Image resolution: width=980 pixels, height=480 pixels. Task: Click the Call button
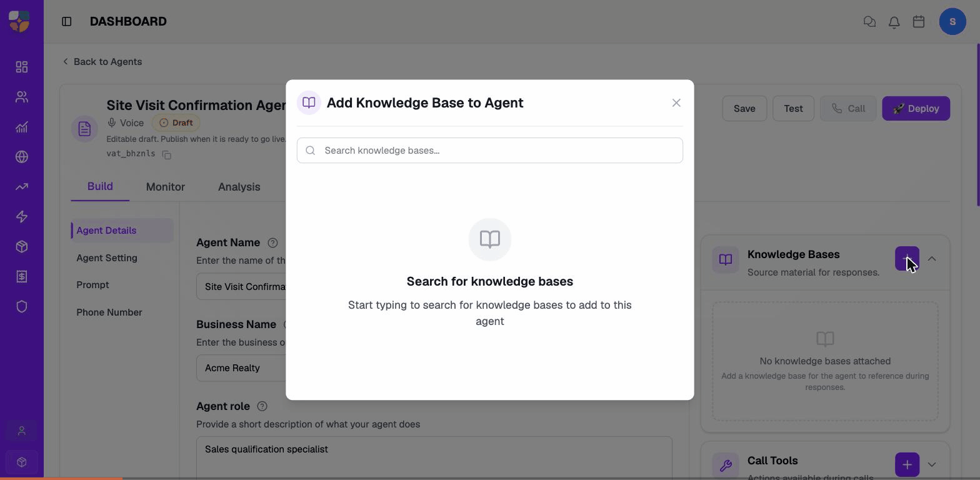pos(848,109)
